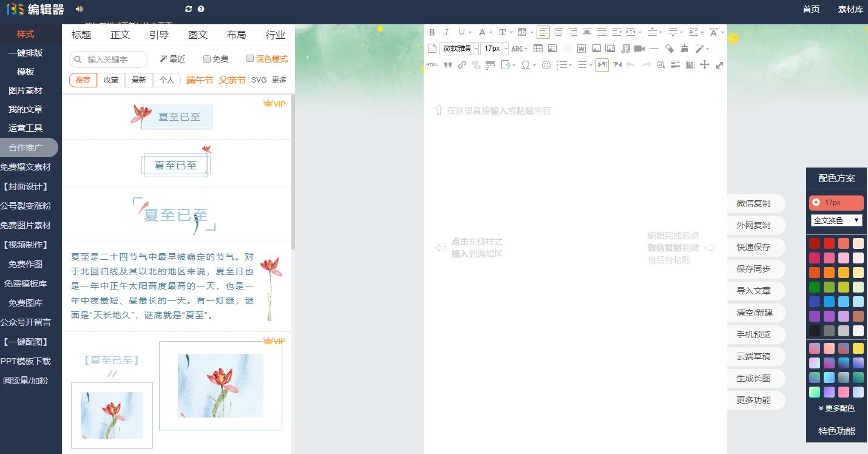Select the 端午节 category tab
This screenshot has width=868, height=454.
[199, 80]
